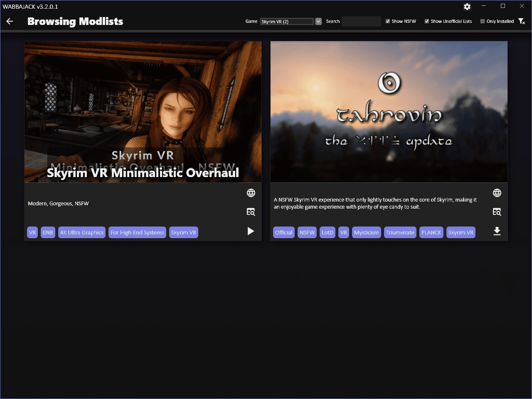Screen dimensions: 532x399
Task: Maximize the Wabbajack window
Action: pos(503,6)
